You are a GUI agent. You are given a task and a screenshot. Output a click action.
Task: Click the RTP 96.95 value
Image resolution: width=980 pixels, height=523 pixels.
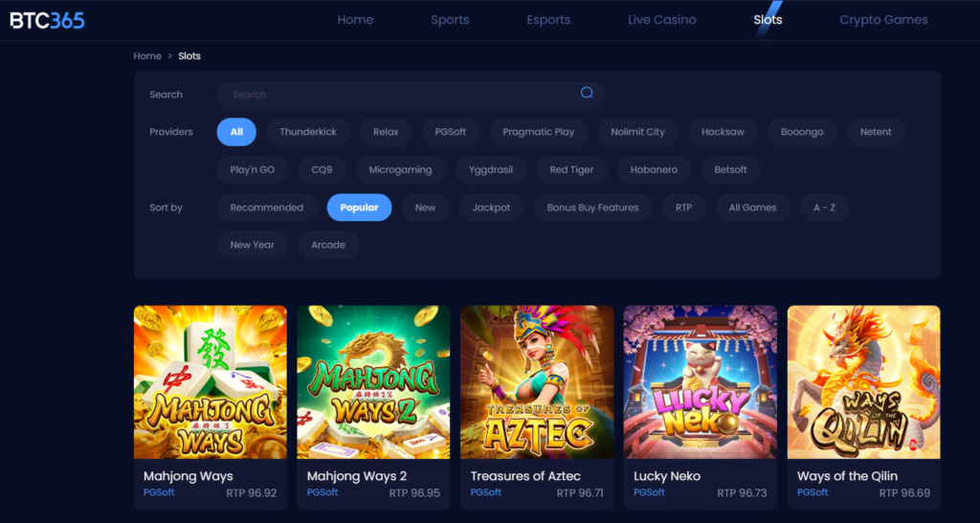[414, 493]
